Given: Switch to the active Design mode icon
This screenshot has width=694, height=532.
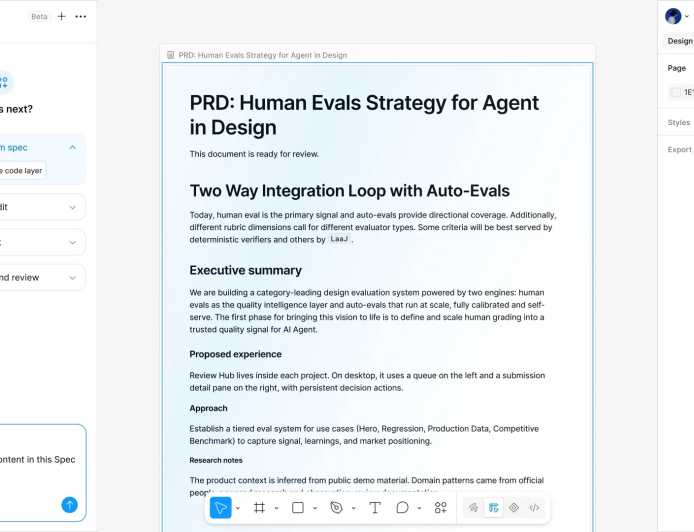Looking at the screenshot, I should (494, 508).
